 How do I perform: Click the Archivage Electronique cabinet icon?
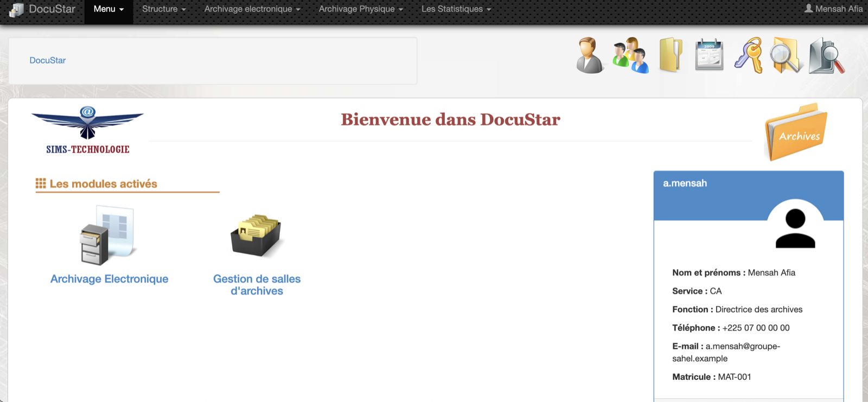(107, 235)
